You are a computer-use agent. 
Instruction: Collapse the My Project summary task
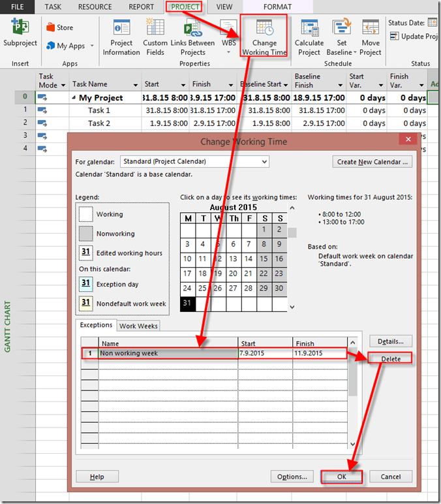coord(74,99)
